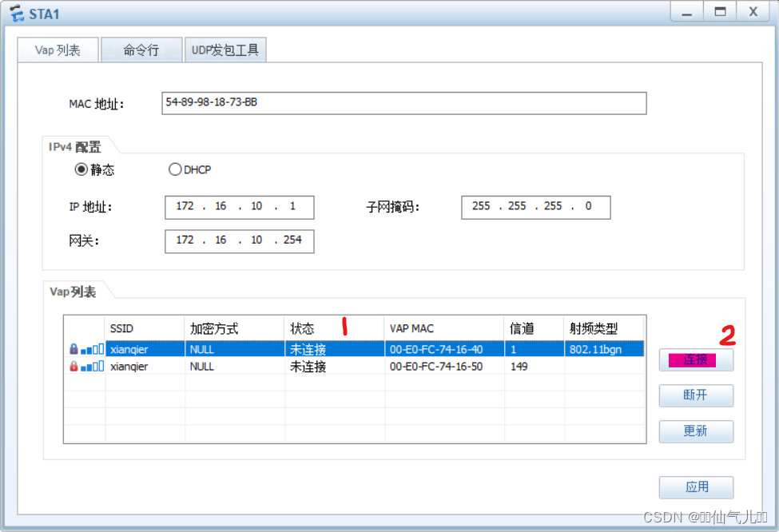Apply settings with the 应用 button
Image resolution: width=779 pixels, height=532 pixels.
pos(695,487)
